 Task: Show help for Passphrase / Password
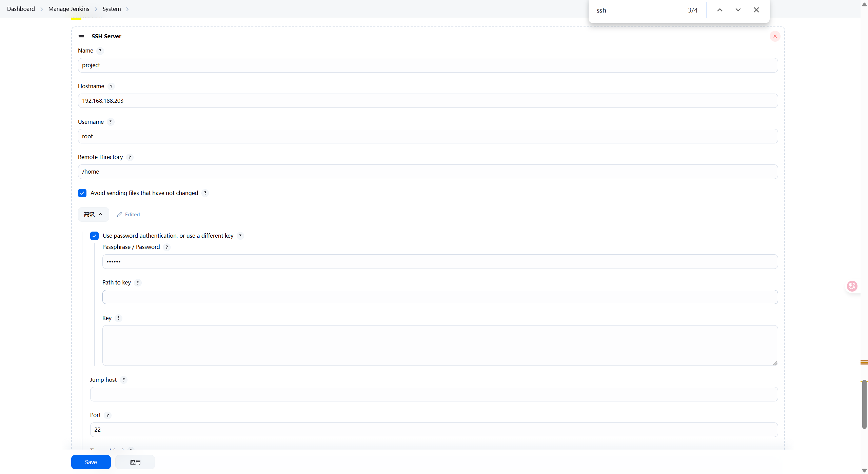(x=166, y=247)
